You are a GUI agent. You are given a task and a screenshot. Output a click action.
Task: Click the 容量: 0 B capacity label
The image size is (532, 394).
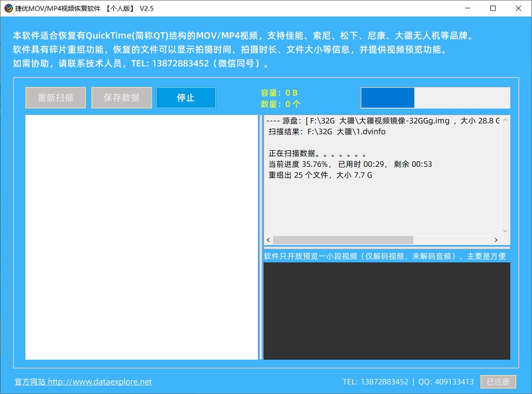click(279, 92)
